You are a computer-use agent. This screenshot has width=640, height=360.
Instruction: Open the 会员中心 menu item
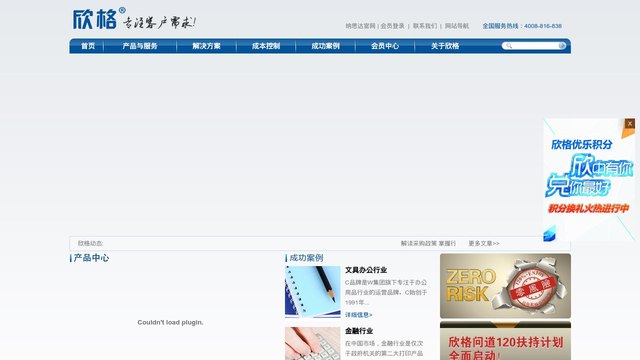pyautogui.click(x=385, y=46)
